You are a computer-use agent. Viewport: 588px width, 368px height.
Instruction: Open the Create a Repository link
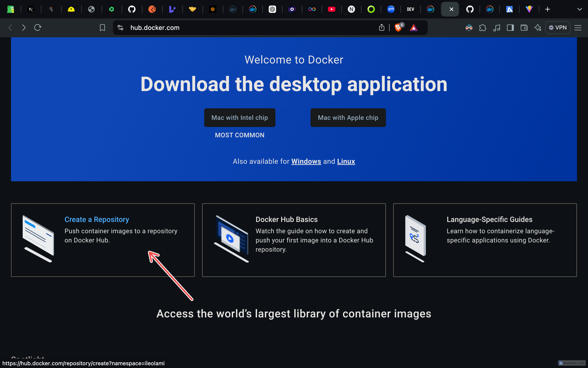97,219
